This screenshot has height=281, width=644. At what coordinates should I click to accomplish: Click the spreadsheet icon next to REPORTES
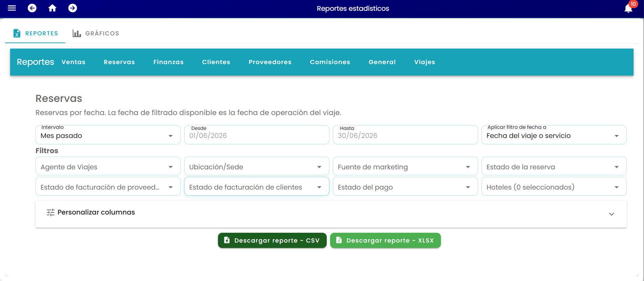pos(17,33)
